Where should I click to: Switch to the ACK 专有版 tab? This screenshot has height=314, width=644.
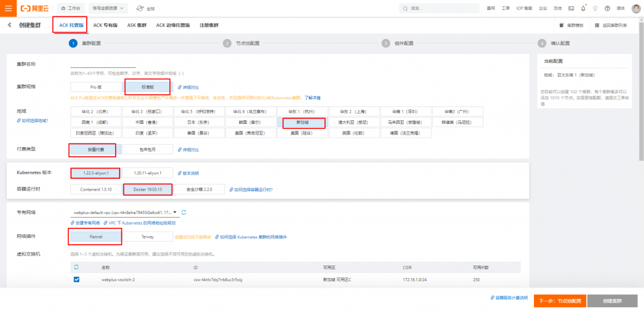click(x=105, y=25)
